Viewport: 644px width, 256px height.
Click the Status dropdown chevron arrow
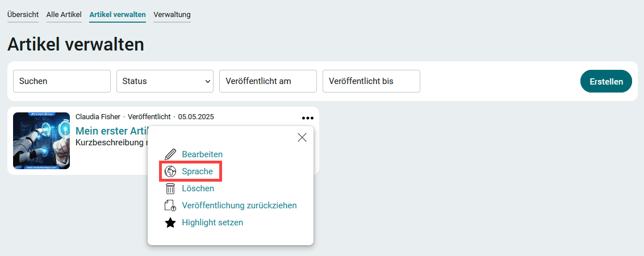pyautogui.click(x=207, y=81)
